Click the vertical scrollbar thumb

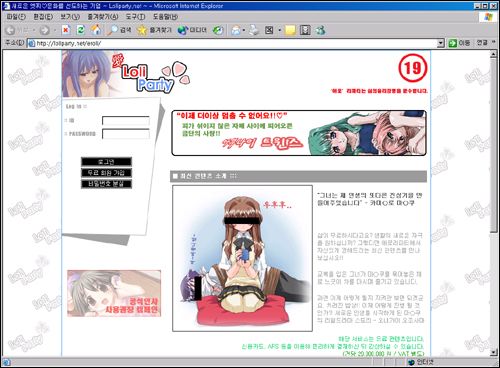pos(494,145)
